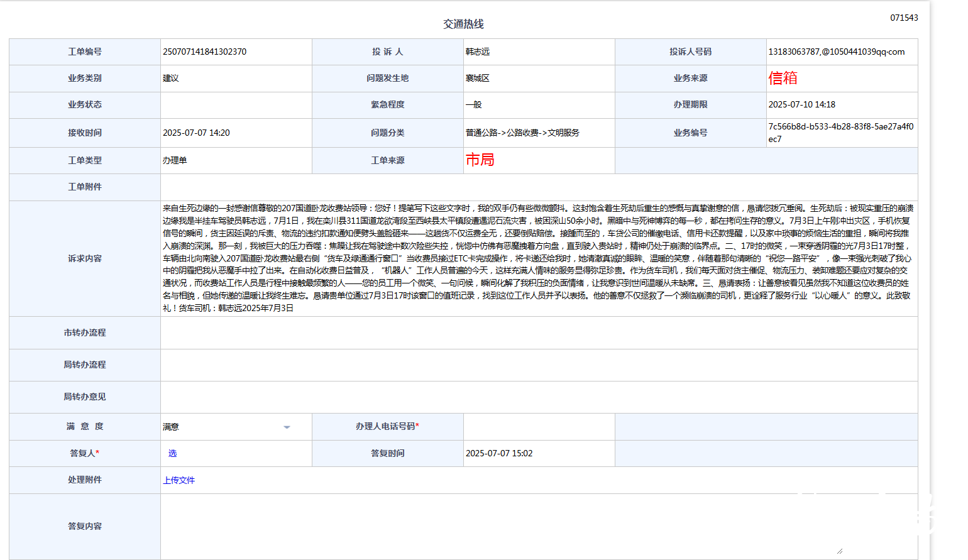The height and width of the screenshot is (560, 968).
Task: Click the 工单编号 label
Action: click(85, 52)
